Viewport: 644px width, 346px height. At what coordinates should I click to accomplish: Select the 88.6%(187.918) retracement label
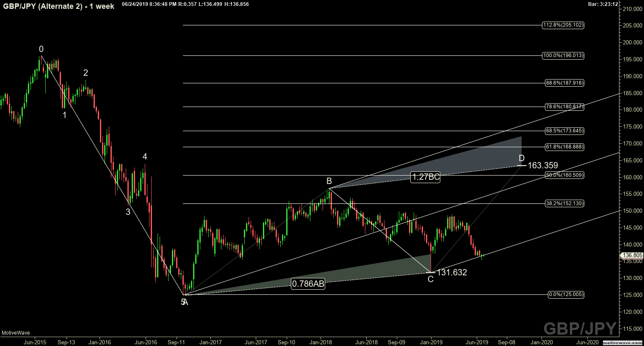click(x=564, y=83)
